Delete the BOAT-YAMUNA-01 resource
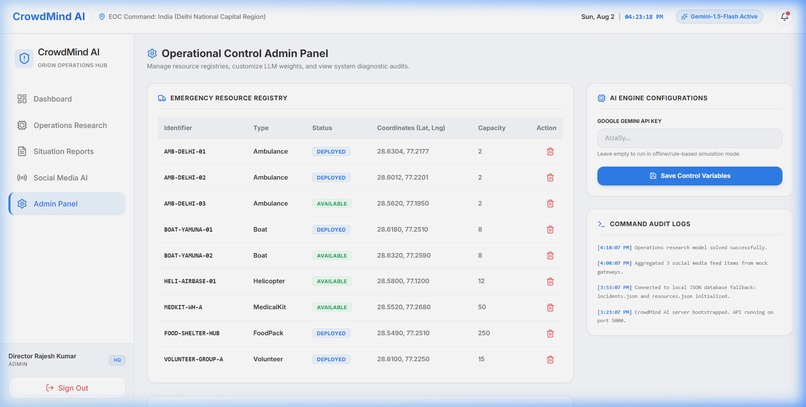Screen dimensions: 806x407 click(550, 229)
